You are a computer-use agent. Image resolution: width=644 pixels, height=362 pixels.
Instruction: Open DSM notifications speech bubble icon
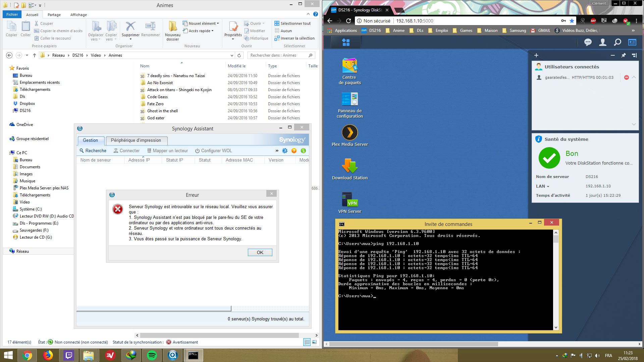coord(588,42)
